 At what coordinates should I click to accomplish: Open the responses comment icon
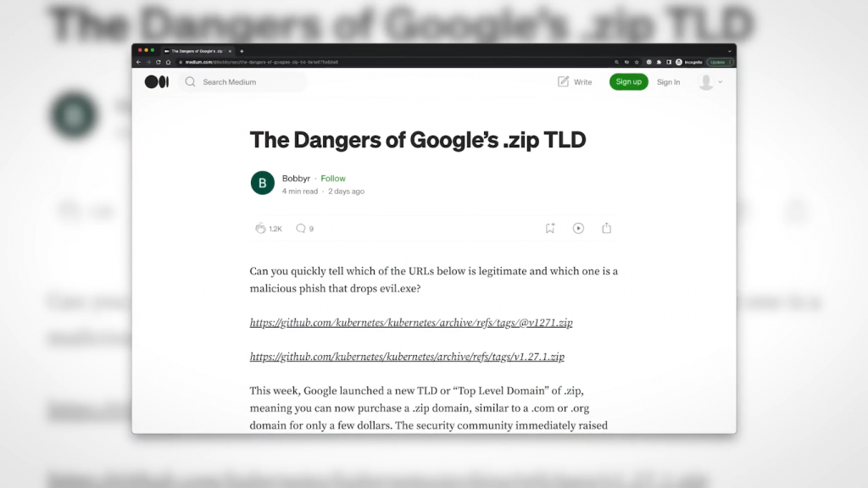click(301, 228)
